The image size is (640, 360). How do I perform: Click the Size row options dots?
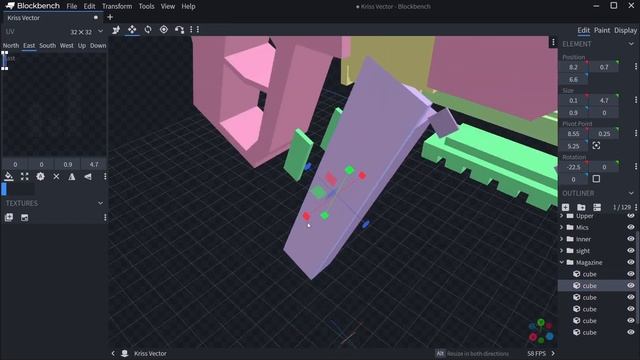(x=636, y=100)
